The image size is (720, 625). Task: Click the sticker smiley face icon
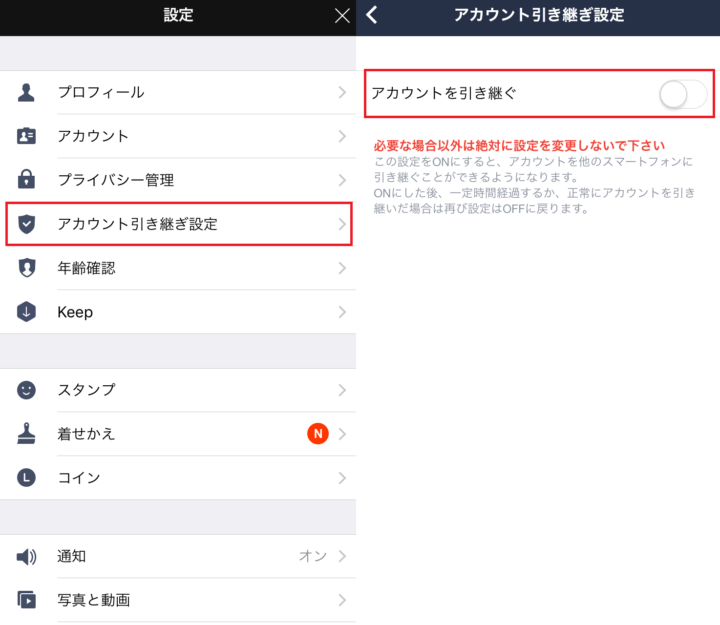(26, 390)
